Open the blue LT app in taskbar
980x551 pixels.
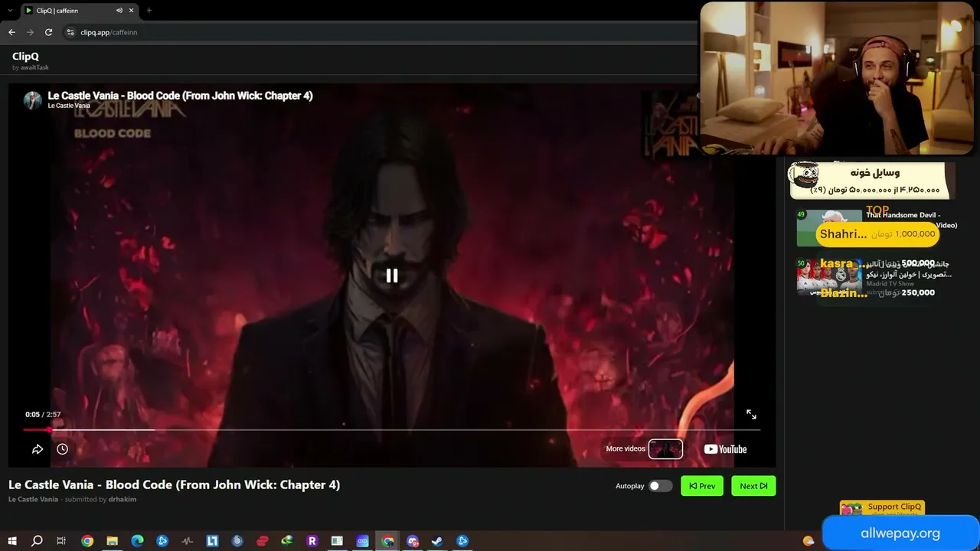click(212, 541)
